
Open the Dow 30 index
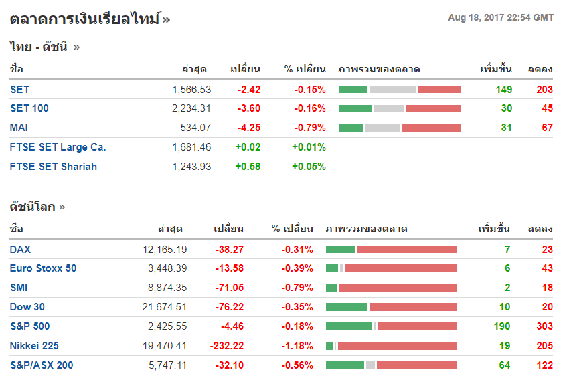(x=29, y=307)
